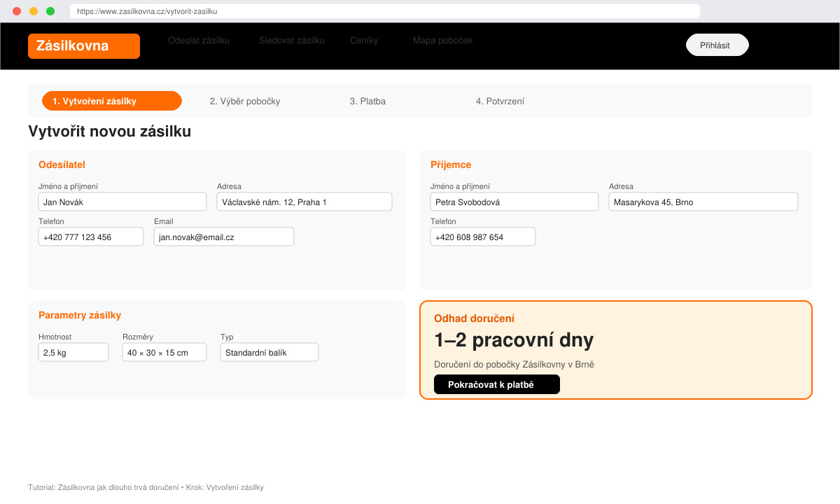Open the Odeslat zásilku menu item
The height and width of the screenshot is (504, 840).
pyautogui.click(x=199, y=41)
